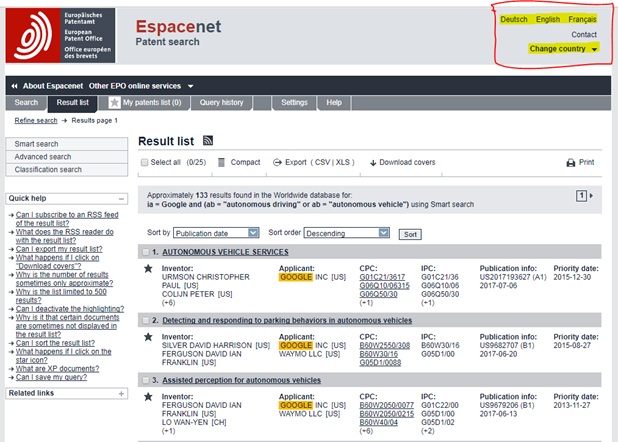The height and width of the screenshot is (442, 618).
Task: Switch language to English
Action: pos(548,19)
